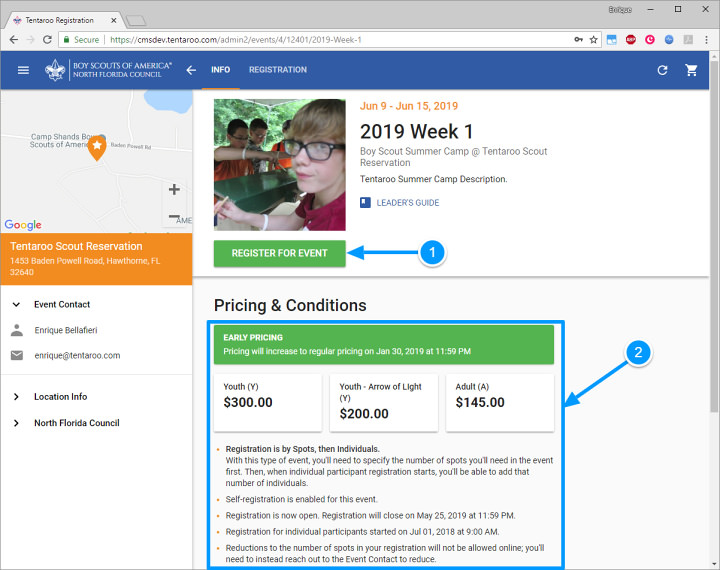The image size is (720, 570).
Task: Click the Jun 9 - Jun 15, 2019 date text
Action: point(409,106)
